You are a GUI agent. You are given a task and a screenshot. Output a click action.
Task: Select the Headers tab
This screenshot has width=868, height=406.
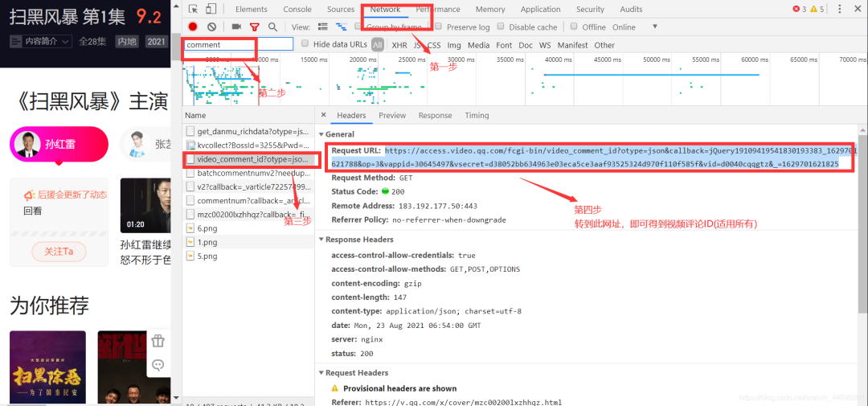tap(351, 115)
